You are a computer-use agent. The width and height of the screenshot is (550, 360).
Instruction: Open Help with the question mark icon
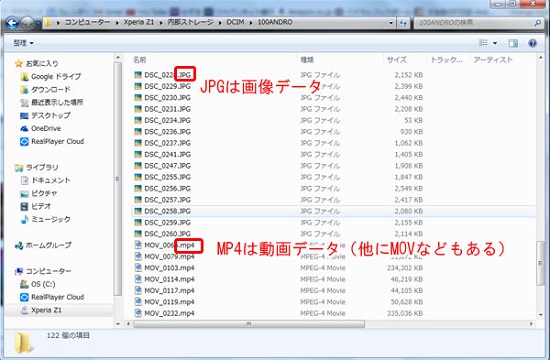(x=532, y=43)
